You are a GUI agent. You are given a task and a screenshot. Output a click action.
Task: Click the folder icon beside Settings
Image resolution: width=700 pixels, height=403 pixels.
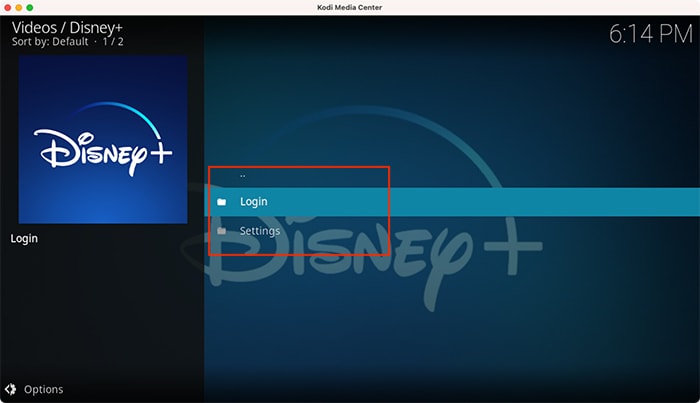[x=221, y=231]
